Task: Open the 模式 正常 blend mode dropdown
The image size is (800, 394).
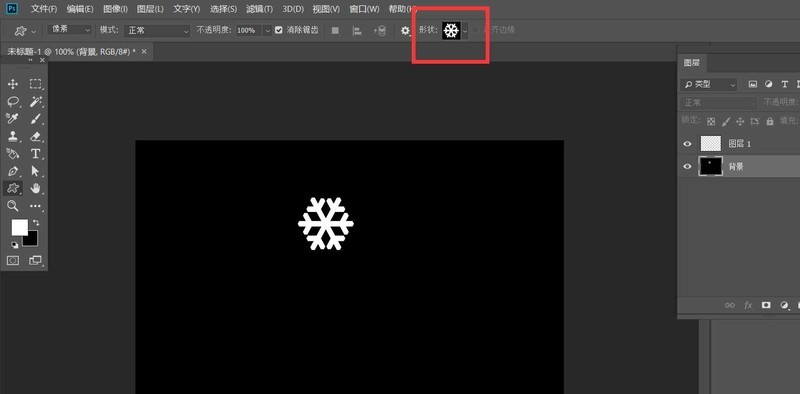Action: (x=157, y=31)
